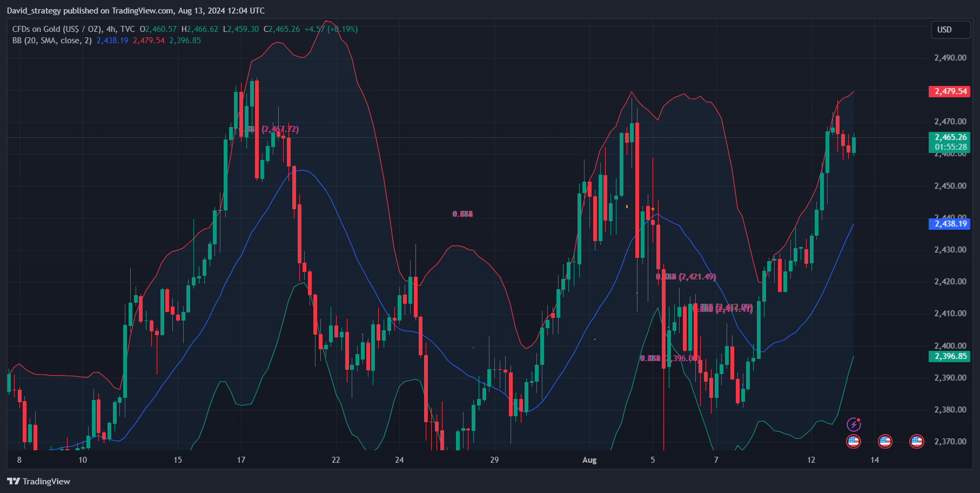Click the TradingView logo at the bottom

tap(39, 481)
